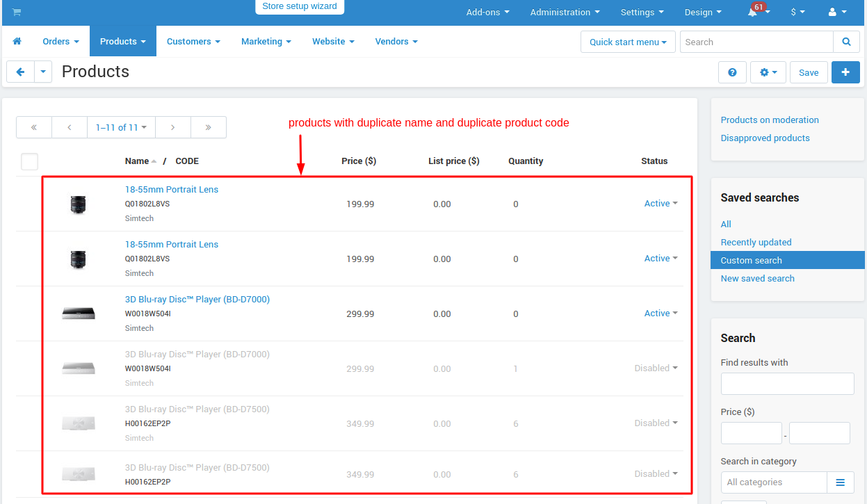Open Products on moderation link
The height and width of the screenshot is (504, 867).
coord(770,120)
